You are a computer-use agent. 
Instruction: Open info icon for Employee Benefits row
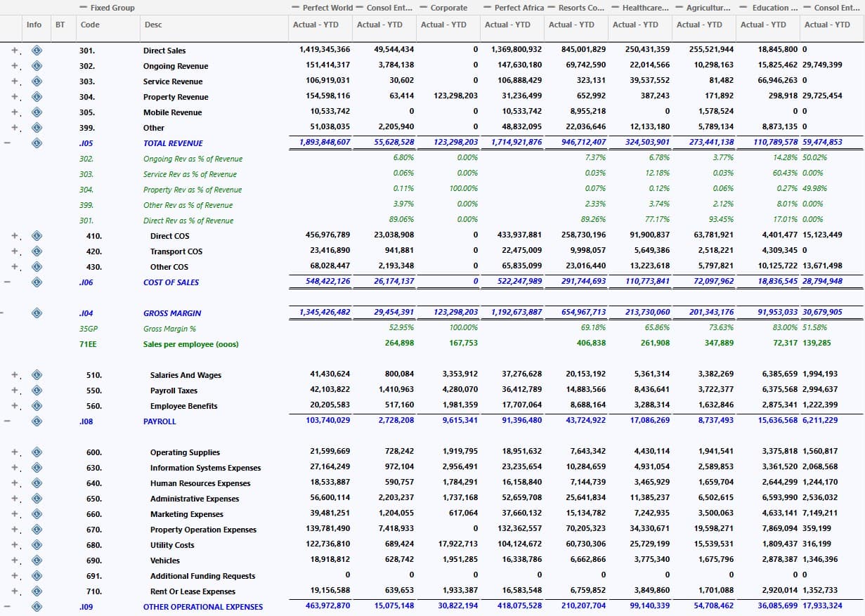37,406
